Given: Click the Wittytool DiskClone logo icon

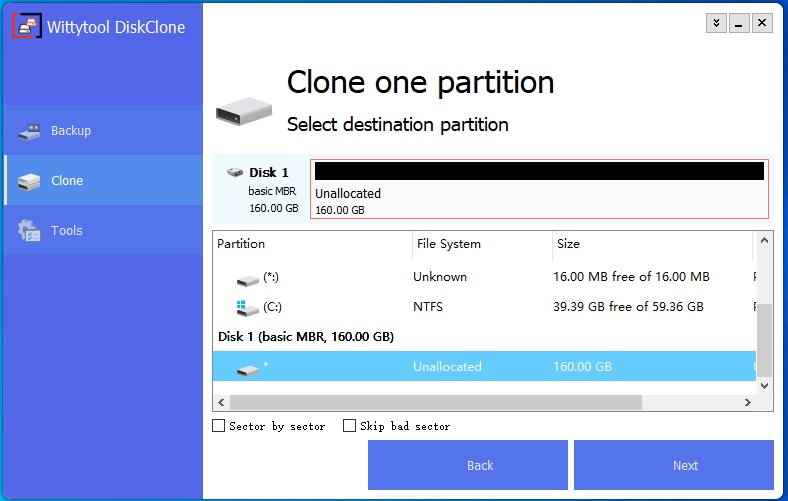Looking at the screenshot, I should coord(27,26).
